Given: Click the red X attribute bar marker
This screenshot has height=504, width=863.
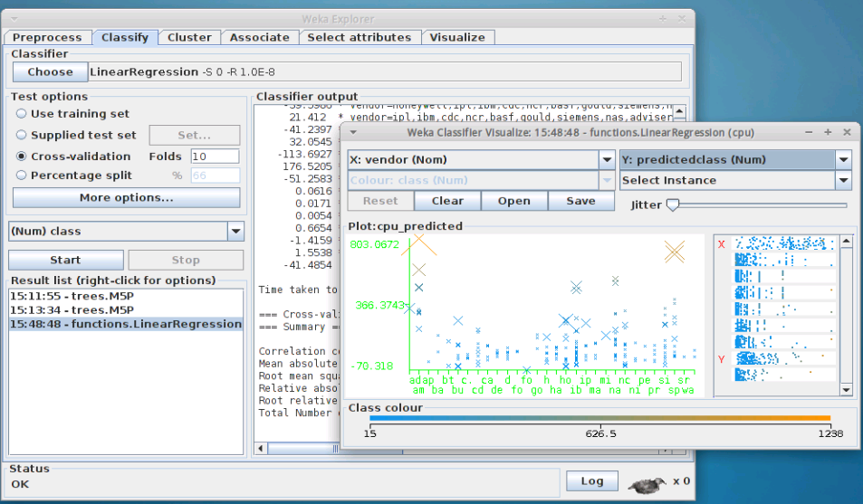Looking at the screenshot, I should [x=722, y=243].
